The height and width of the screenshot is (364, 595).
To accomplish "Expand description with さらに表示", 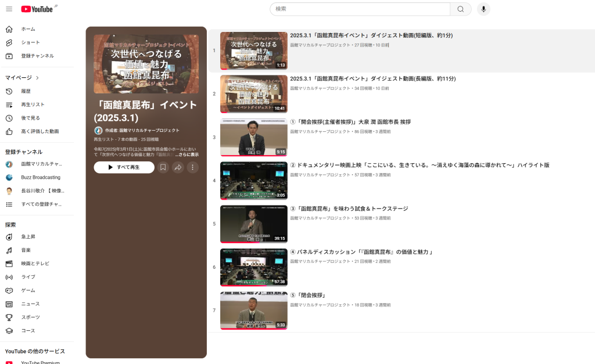I will [187, 154].
